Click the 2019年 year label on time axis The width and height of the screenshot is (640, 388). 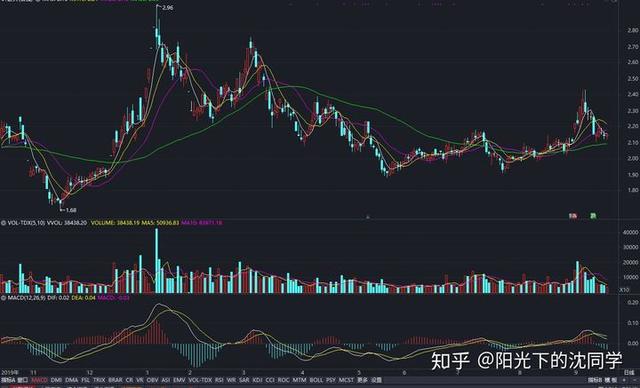pyautogui.click(x=9, y=372)
